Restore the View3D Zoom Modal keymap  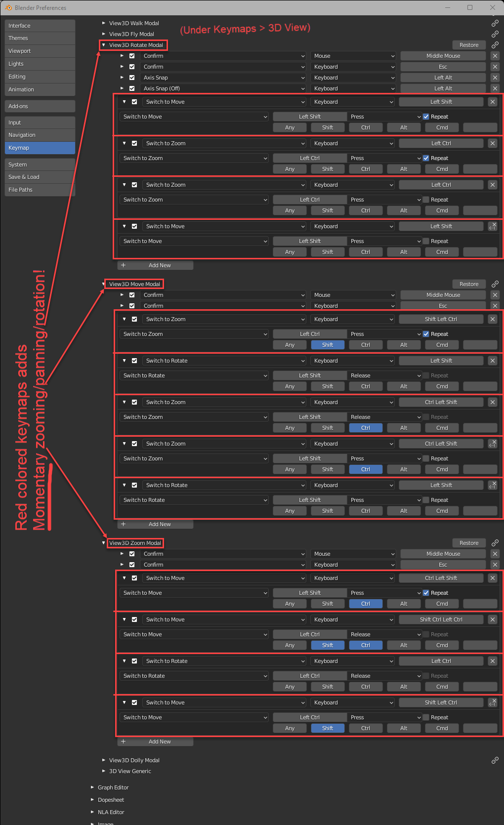469,543
